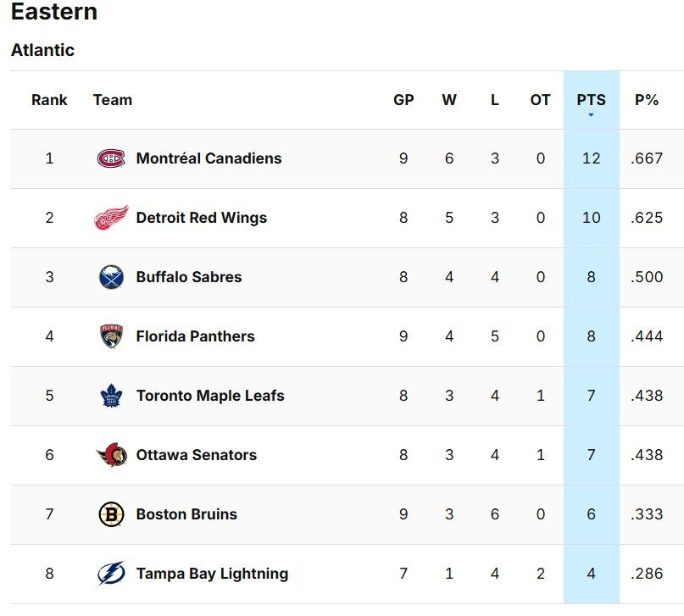Select the Detroit Red Wings team name
Image resolution: width=684 pixels, height=616 pixels.
[x=201, y=218]
